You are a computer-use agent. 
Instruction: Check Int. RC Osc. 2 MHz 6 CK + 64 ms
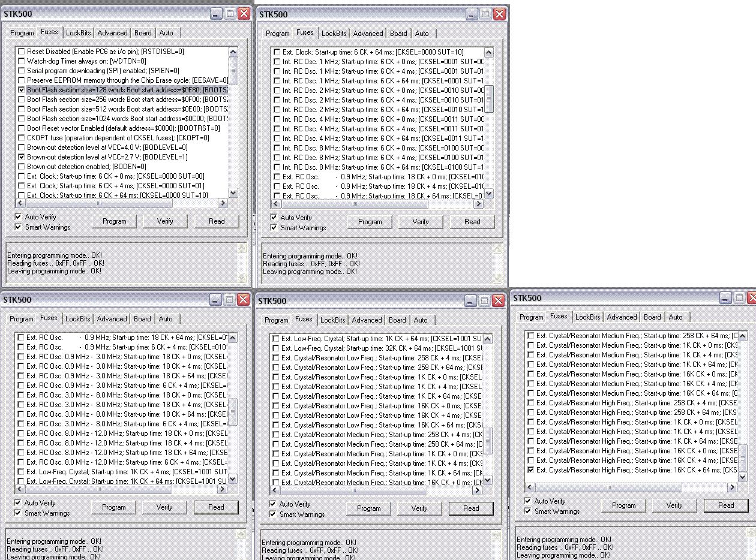277,110
